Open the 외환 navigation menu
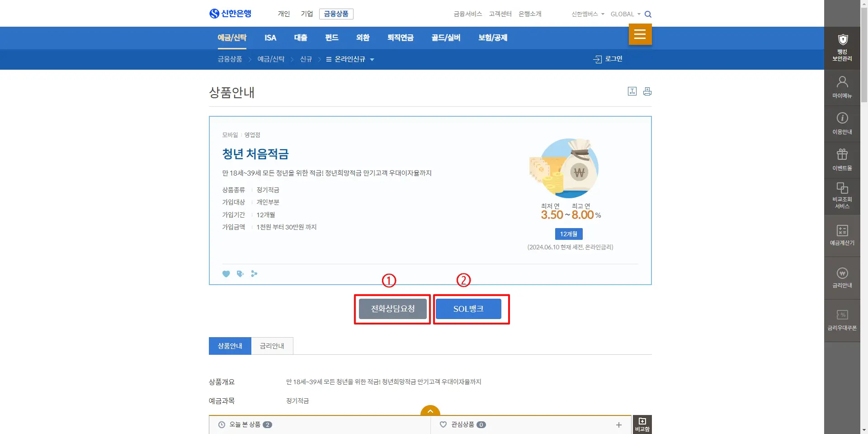The image size is (868, 434). pos(363,38)
